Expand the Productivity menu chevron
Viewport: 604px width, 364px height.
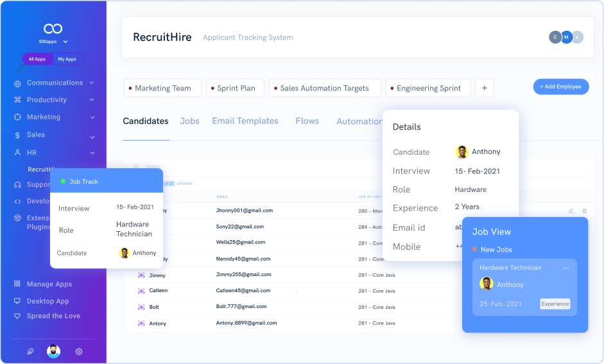click(92, 100)
